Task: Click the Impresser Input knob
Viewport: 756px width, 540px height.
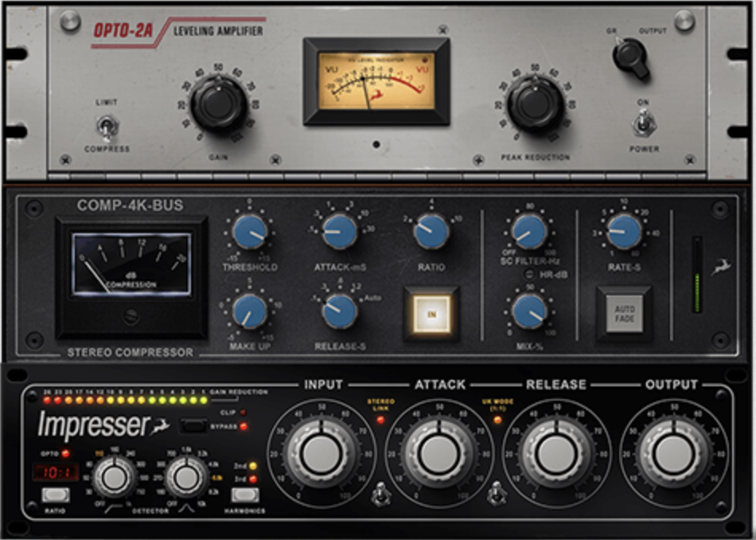Action: tap(321, 454)
